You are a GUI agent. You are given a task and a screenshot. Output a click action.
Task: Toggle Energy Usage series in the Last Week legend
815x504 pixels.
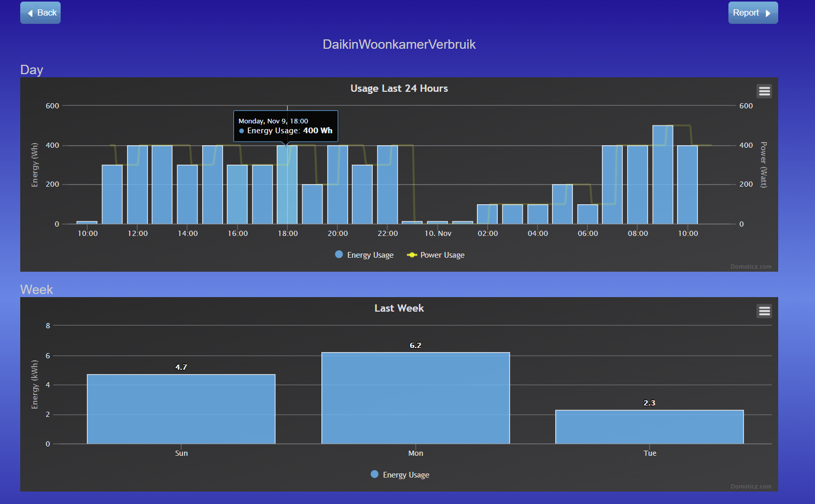(400, 474)
